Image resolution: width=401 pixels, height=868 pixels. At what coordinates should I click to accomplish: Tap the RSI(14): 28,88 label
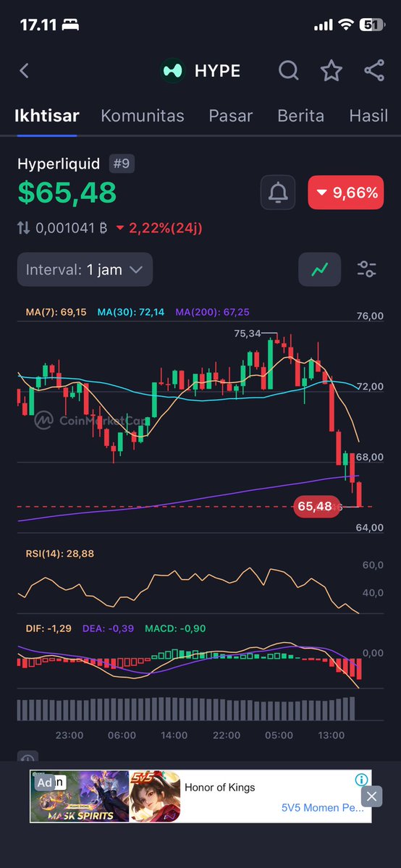click(60, 553)
